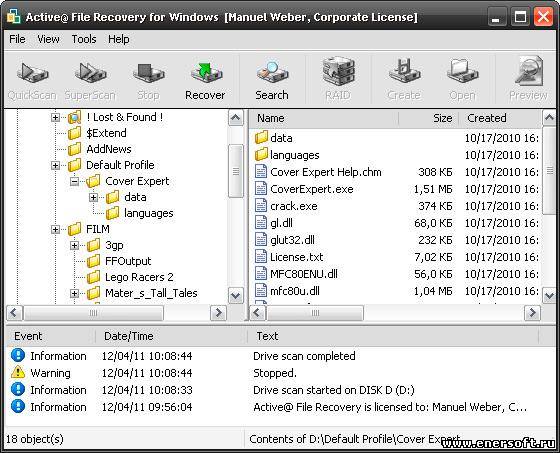Sort file list by Size column

pos(429,118)
